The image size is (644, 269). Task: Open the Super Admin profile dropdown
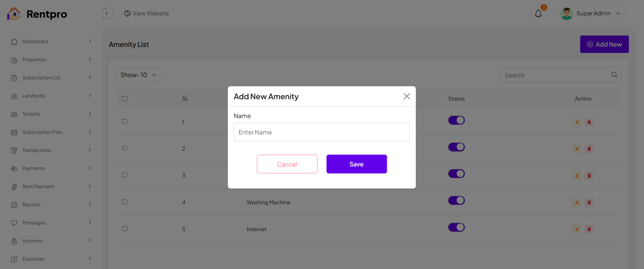pos(593,13)
